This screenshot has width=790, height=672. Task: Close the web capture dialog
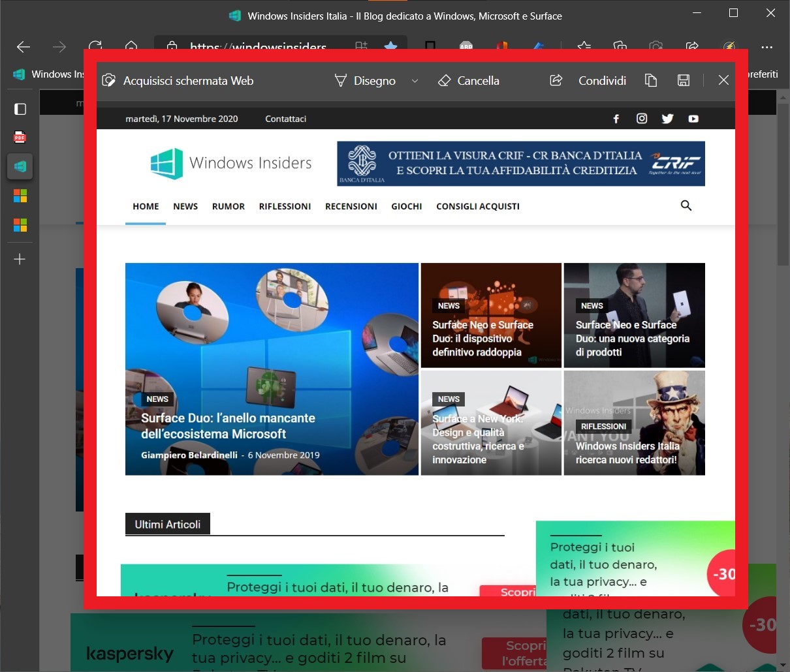[x=723, y=80]
